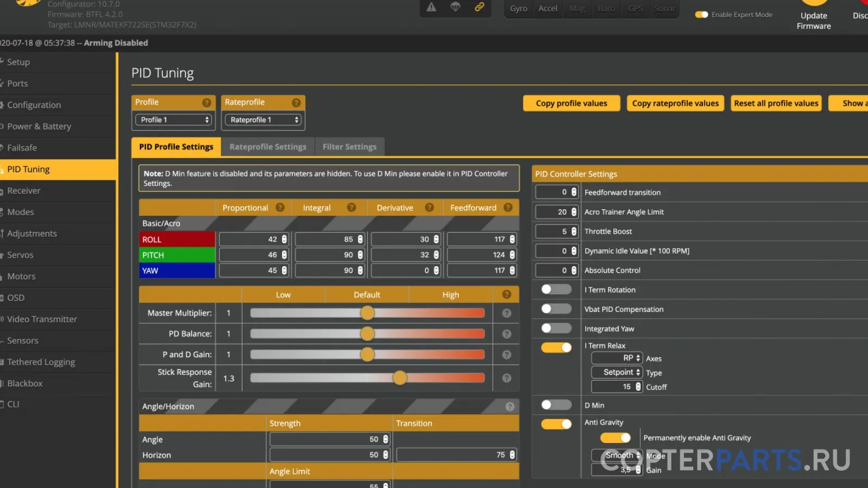Click the help icon beside Profile header
Image resolution: width=868 pixels, height=488 pixels.
pos(207,102)
